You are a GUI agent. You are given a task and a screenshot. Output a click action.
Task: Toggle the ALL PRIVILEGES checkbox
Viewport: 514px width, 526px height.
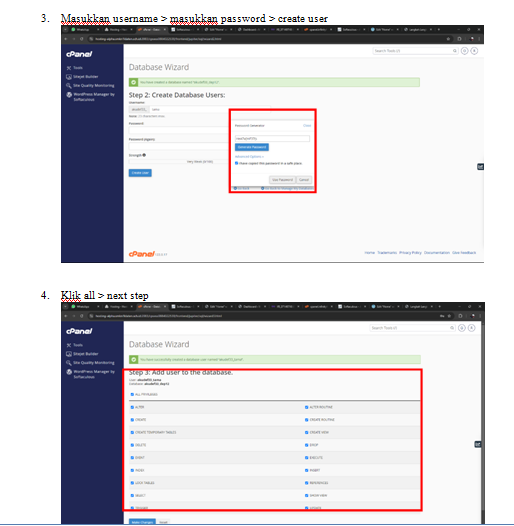click(132, 394)
